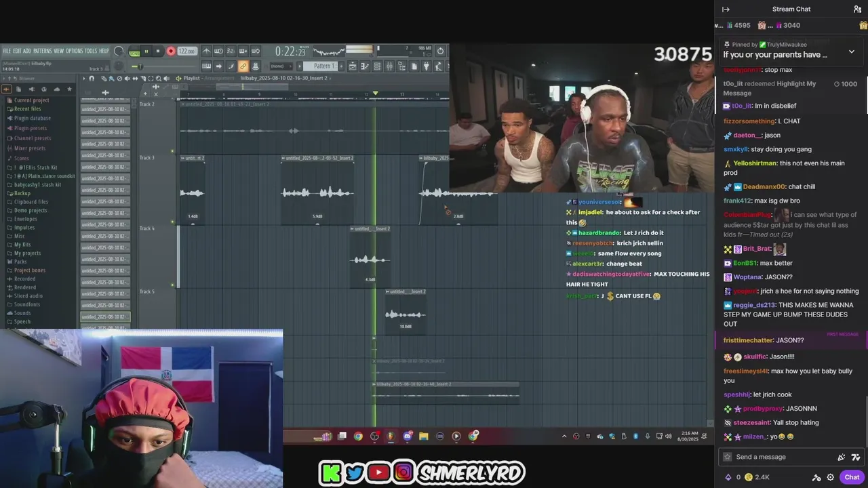The image size is (868, 488).
Task: Expand the Sliced audio folder
Action: click(28, 296)
